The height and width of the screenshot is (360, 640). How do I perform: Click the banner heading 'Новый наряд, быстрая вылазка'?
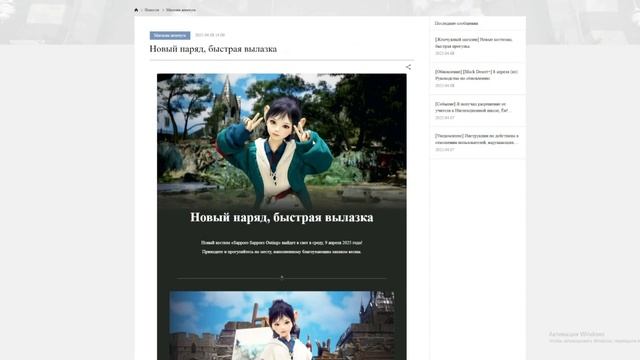pos(282,217)
